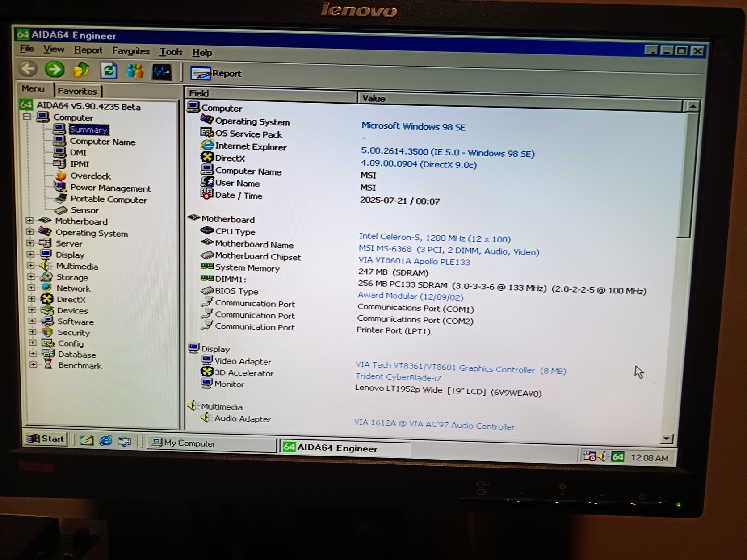Open the Microsoft Windows 98 SE link
Screen dimensions: 747x560
click(x=413, y=126)
